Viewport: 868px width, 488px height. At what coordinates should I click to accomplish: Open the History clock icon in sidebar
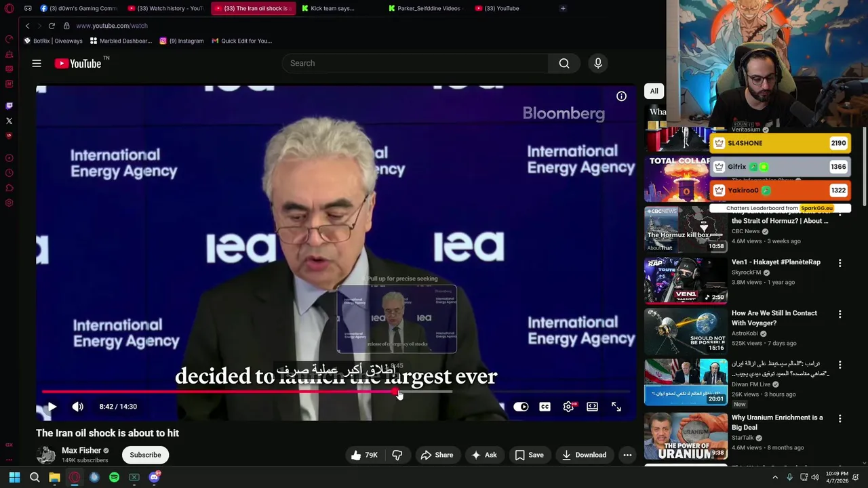(x=9, y=173)
